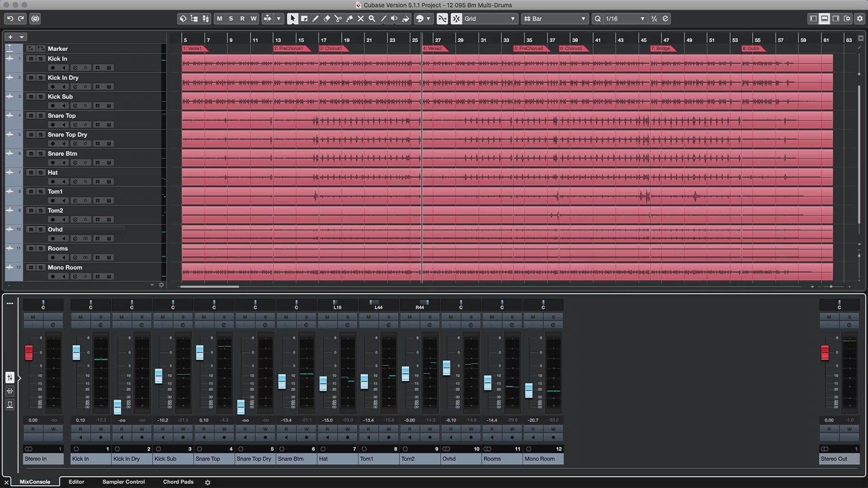
Task: Expand the track list bottom arrow menu
Action: click(152, 285)
